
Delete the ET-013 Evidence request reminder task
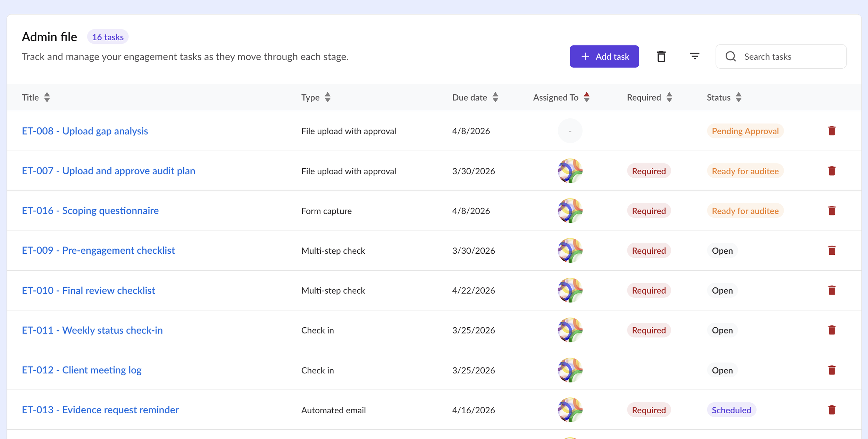pyautogui.click(x=832, y=410)
